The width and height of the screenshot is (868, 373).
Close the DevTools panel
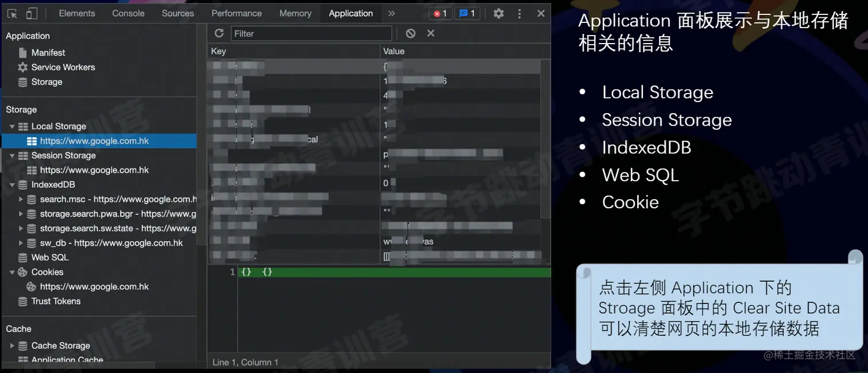point(541,13)
